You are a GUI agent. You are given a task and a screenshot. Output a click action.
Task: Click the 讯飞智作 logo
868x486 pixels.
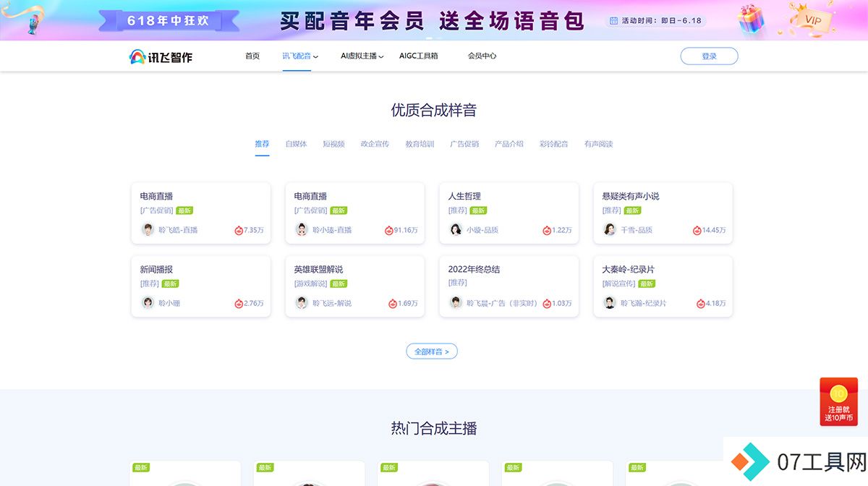161,56
